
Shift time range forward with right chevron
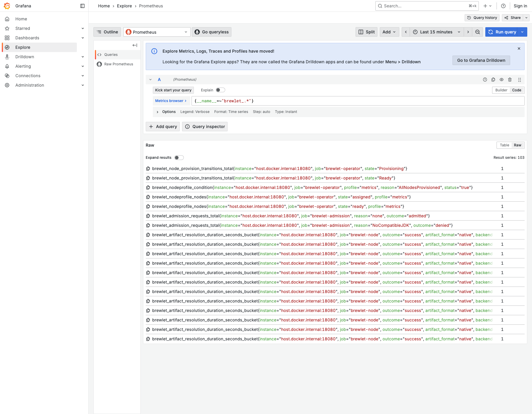point(468,32)
